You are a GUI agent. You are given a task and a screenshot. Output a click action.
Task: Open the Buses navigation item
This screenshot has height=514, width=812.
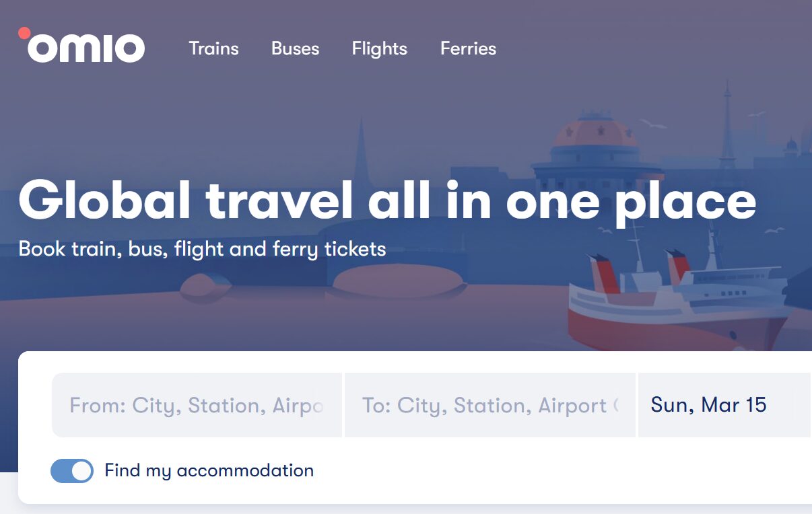point(295,48)
